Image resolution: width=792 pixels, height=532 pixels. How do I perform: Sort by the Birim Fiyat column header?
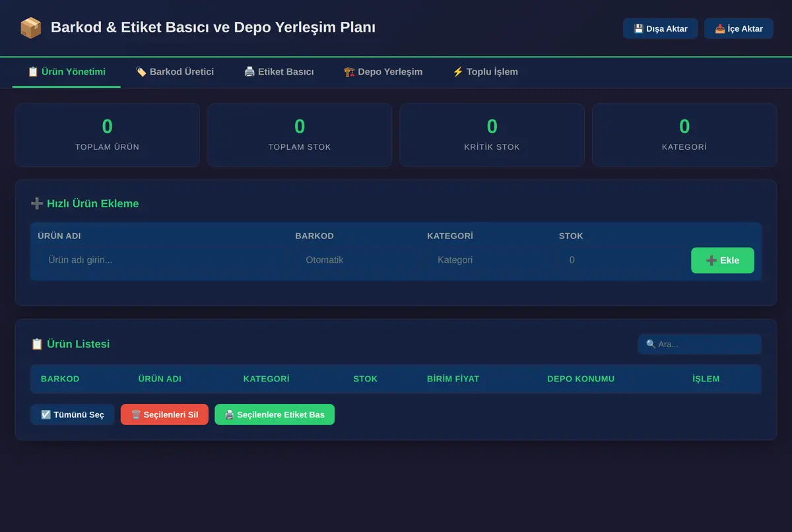tap(453, 379)
